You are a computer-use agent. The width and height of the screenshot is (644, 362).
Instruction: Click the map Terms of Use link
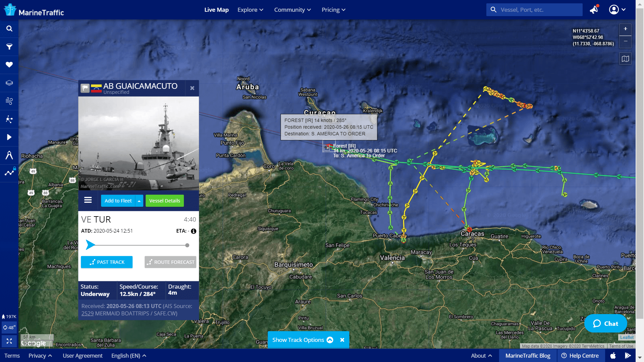point(621,346)
